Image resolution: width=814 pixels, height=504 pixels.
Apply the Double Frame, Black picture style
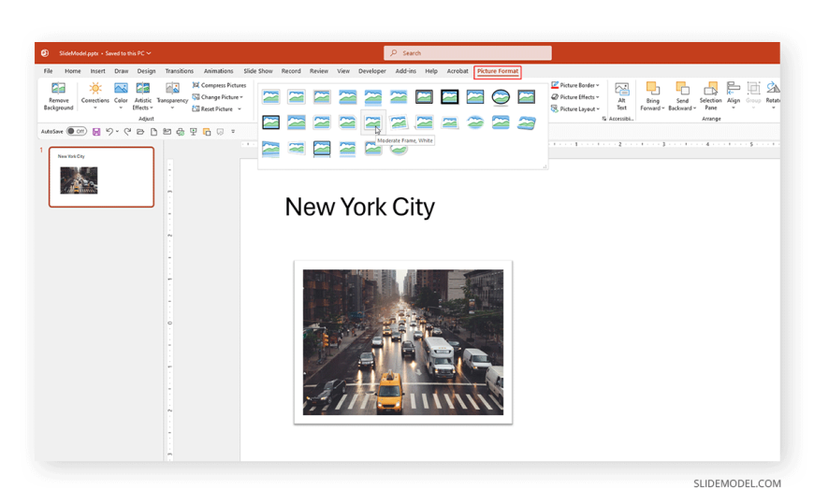pyautogui.click(x=424, y=96)
